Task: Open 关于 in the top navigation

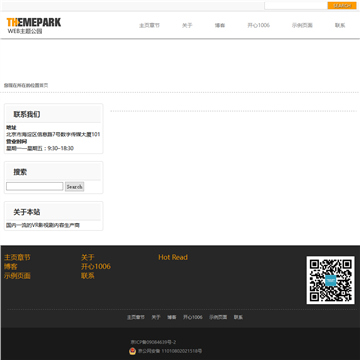Action: pos(187,25)
